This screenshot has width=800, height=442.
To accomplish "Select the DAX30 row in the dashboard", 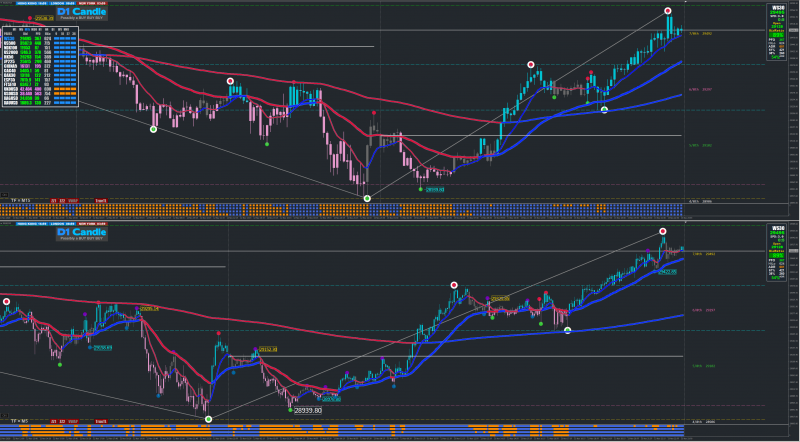I will coord(40,75).
